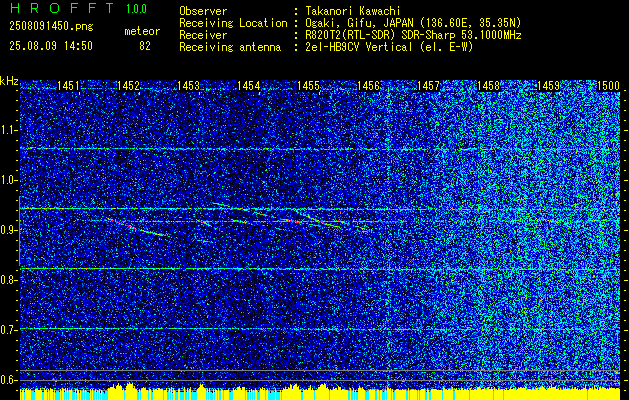Click the 1454 time marker
This screenshot has width=629, height=400.
(x=249, y=85)
